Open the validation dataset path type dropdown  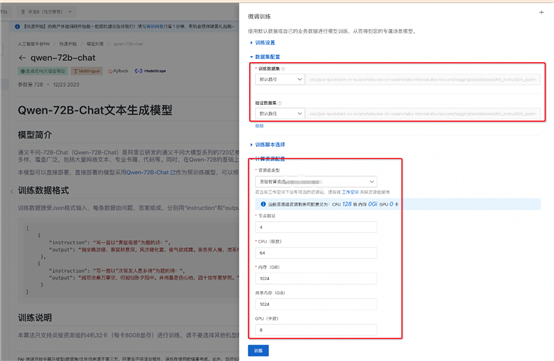click(280, 113)
